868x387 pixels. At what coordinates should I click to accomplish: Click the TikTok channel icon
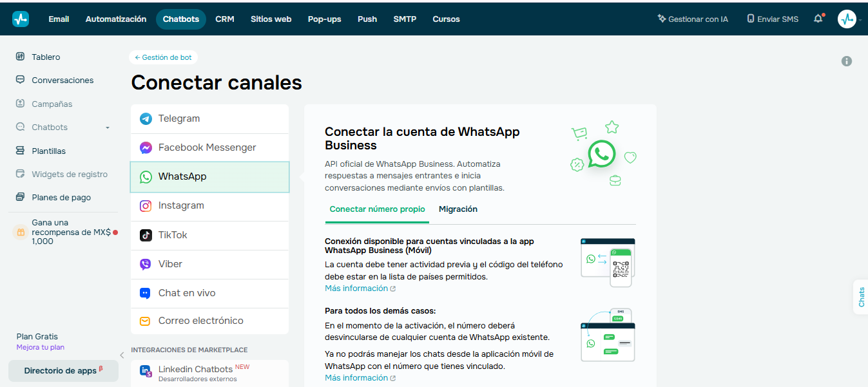146,235
